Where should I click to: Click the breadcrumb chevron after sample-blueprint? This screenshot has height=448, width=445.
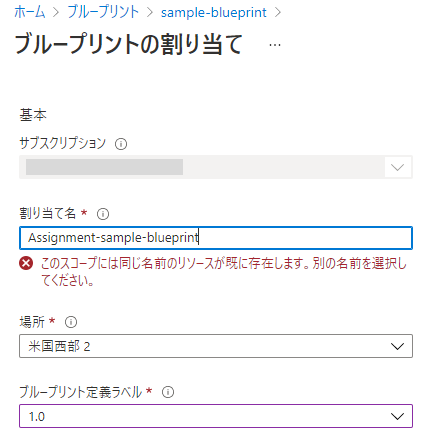tap(277, 13)
